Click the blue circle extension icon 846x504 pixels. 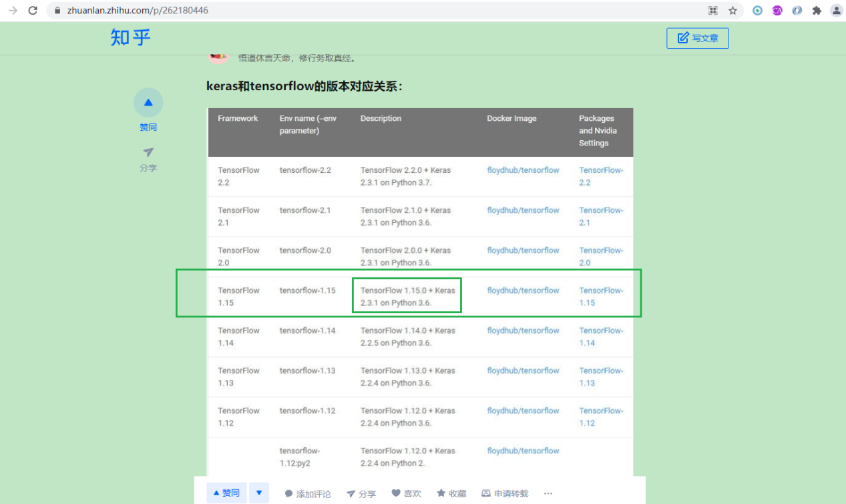757,11
